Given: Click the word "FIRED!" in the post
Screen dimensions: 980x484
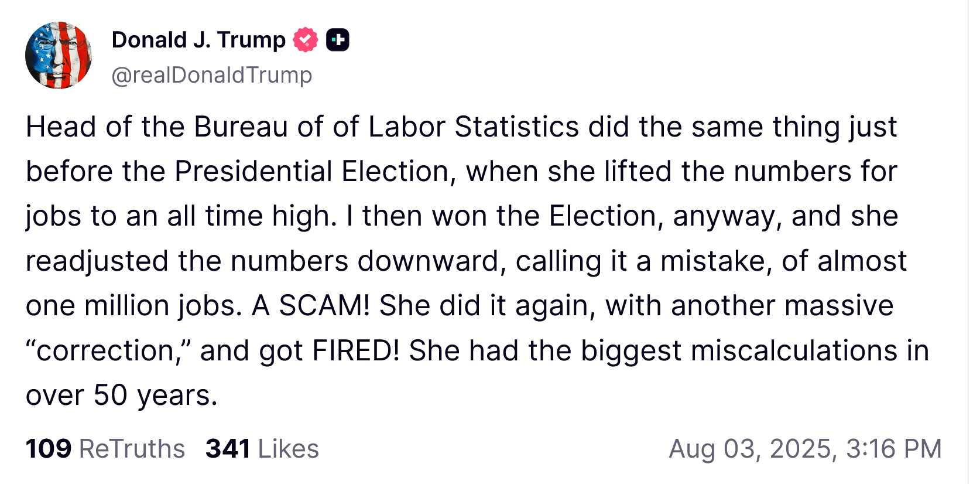Looking at the screenshot, I should click(x=356, y=350).
